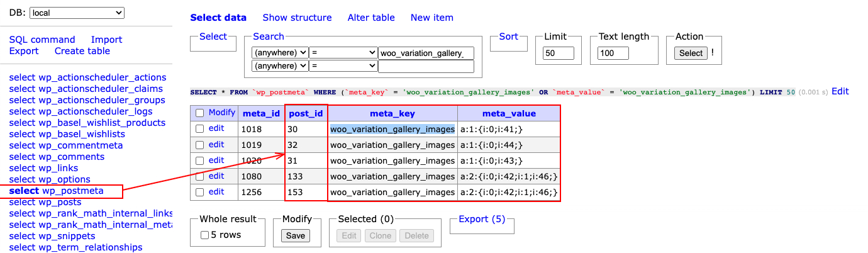Click the Select button under Action
This screenshot has height=253, width=868.
coord(691,53)
